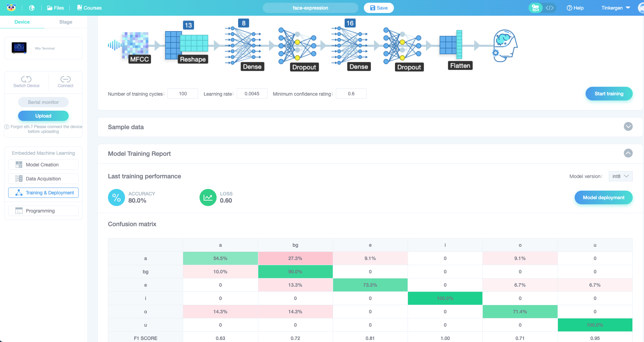Click the minimum confidence rating field
Image resolution: width=644 pixels, height=342 pixels.
tap(351, 94)
